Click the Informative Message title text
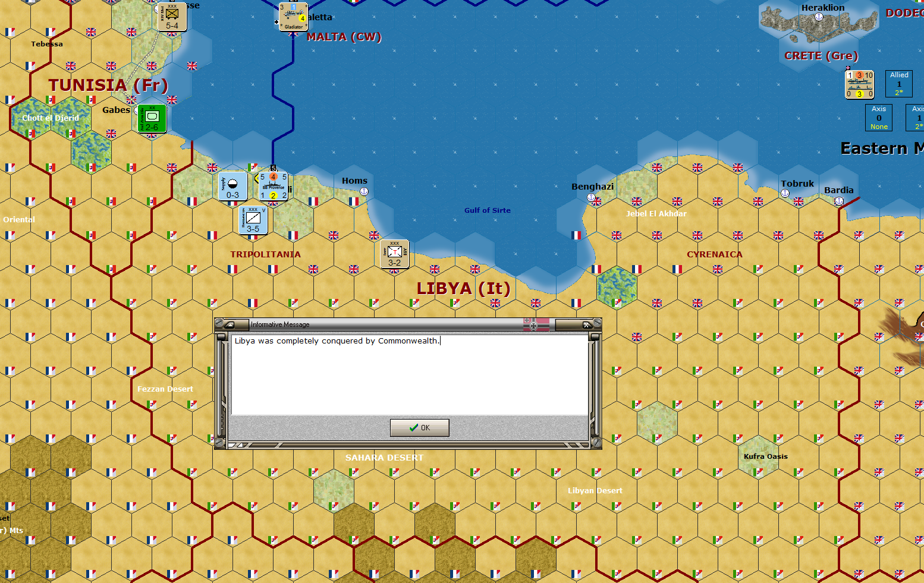 (x=280, y=324)
